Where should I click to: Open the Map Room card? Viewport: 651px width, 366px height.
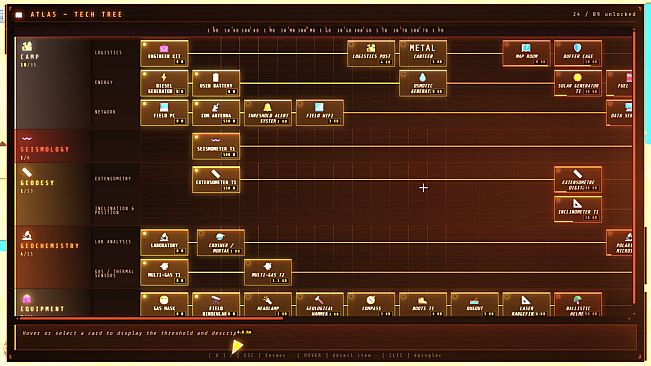click(526, 53)
